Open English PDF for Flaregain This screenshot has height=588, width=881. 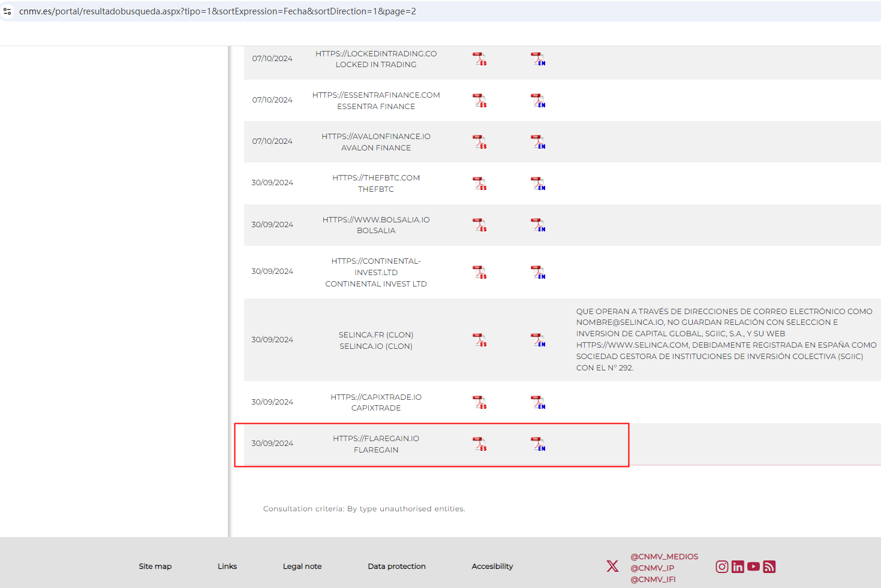coord(538,444)
